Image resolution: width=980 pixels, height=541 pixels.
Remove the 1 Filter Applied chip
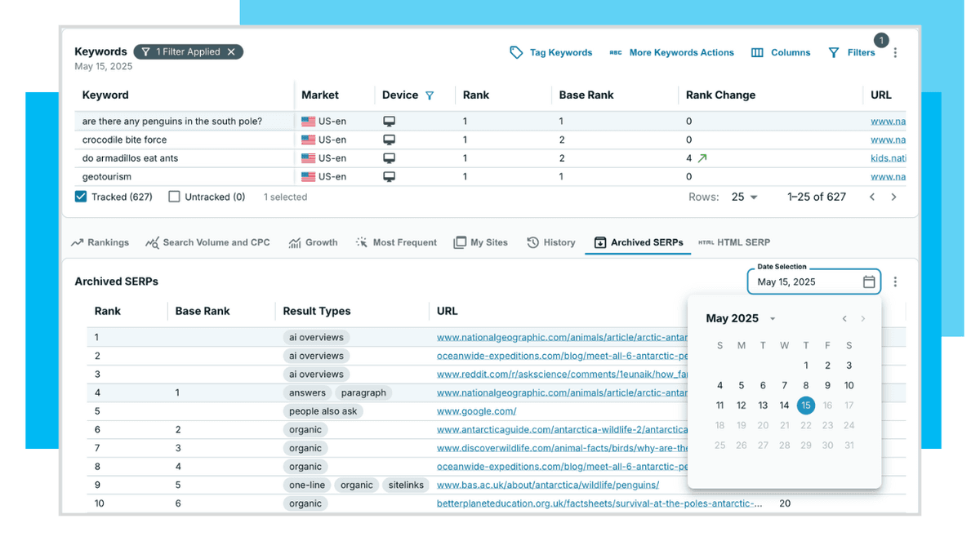point(231,51)
